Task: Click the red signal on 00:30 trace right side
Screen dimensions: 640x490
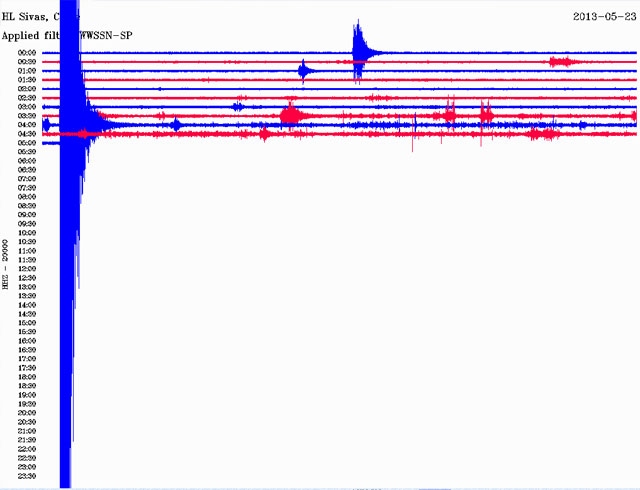Action: click(562, 62)
